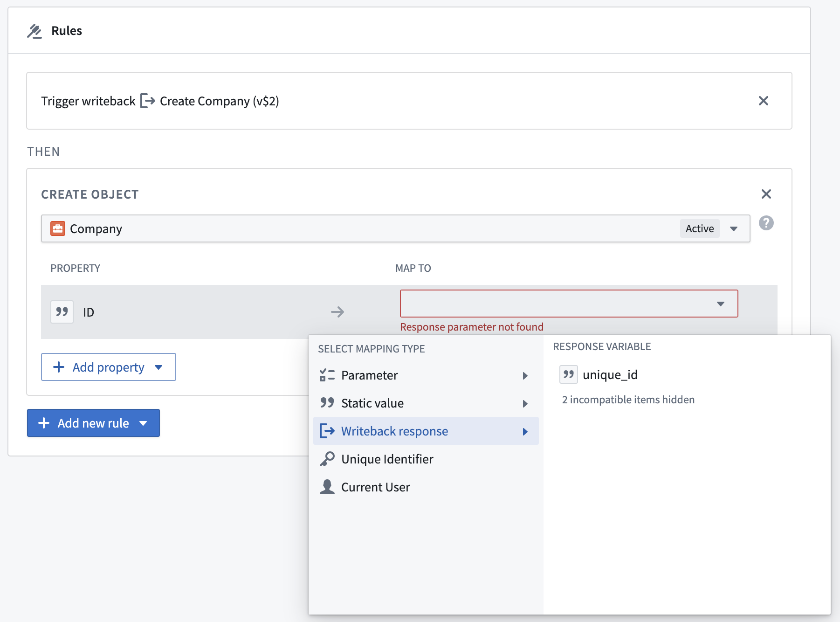Click the Static value quote icon

pos(327,402)
